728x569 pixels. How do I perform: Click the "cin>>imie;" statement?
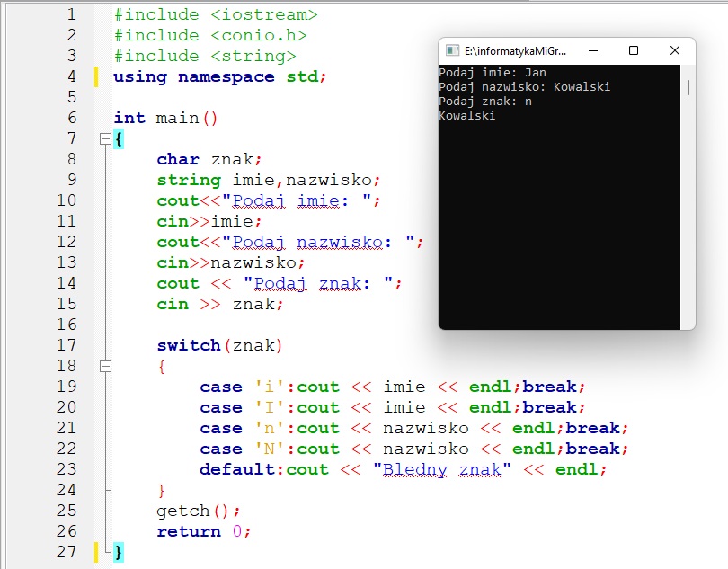click(209, 221)
